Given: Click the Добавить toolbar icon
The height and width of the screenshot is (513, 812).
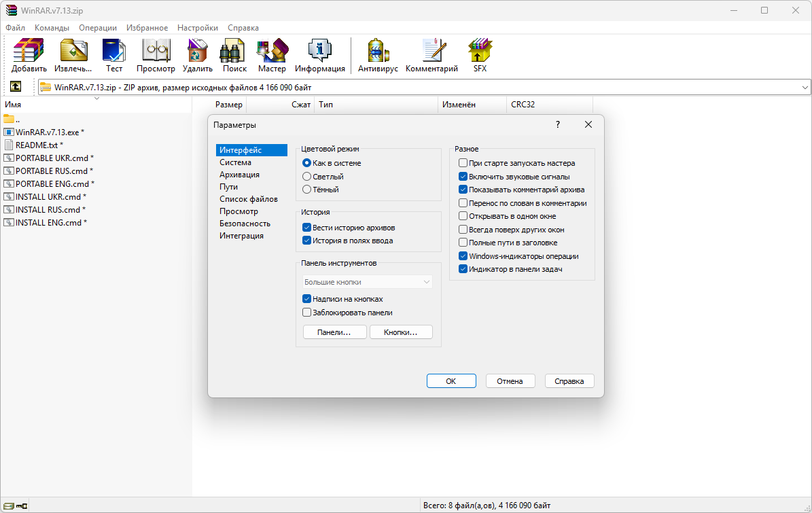Looking at the screenshot, I should pyautogui.click(x=29, y=50).
